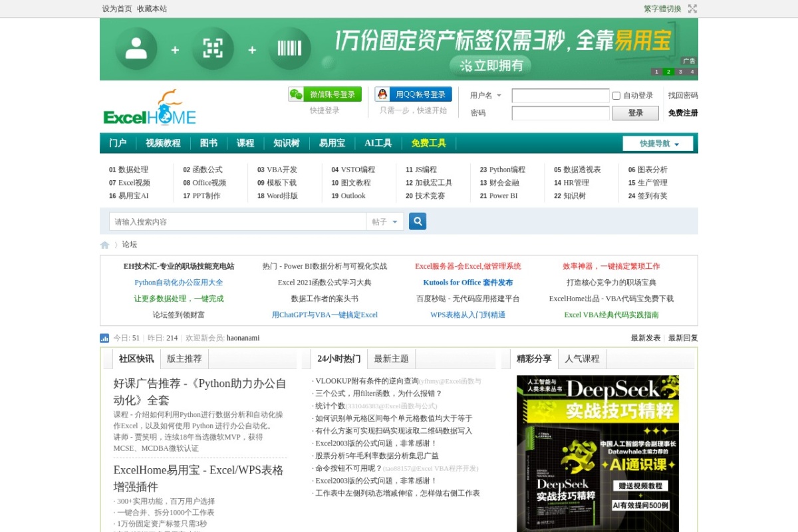Open new member haonanami profile

point(243,338)
